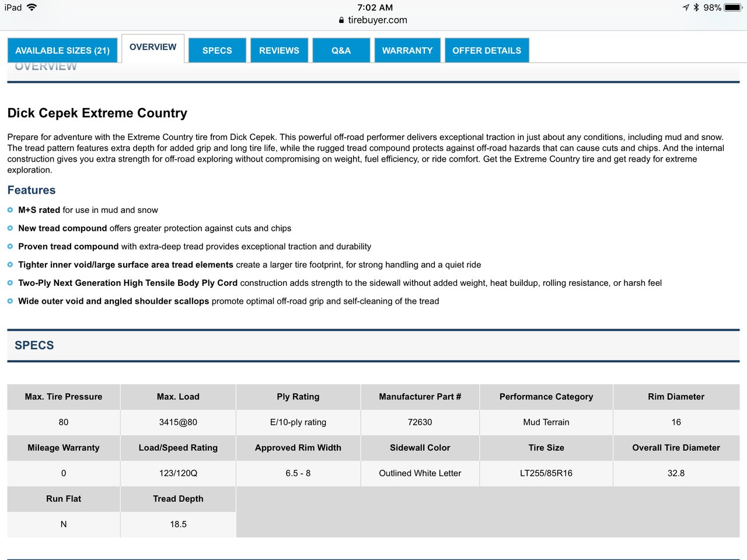Click the Run Flat header cell
This screenshot has height=560, width=747.
(x=64, y=499)
